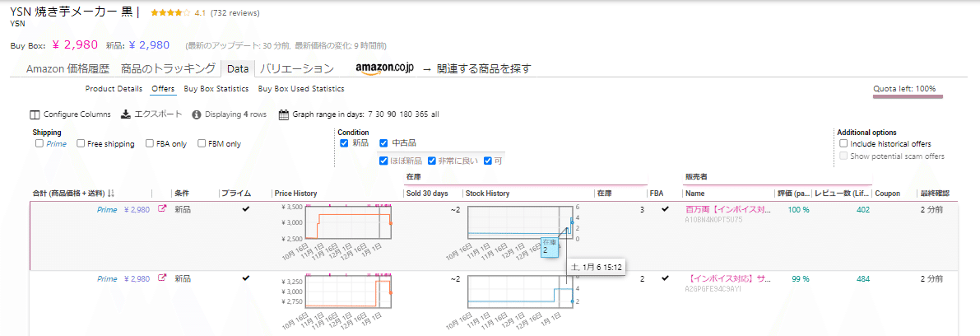Image resolution: width=980 pixels, height=336 pixels.
Task: Click Stock History chart in 484 reviews row
Action: coord(521,291)
